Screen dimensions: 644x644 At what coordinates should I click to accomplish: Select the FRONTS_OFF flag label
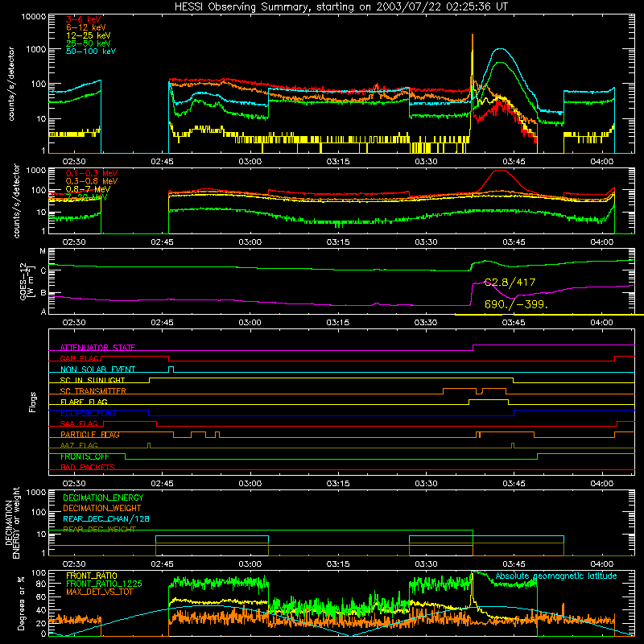(x=85, y=456)
